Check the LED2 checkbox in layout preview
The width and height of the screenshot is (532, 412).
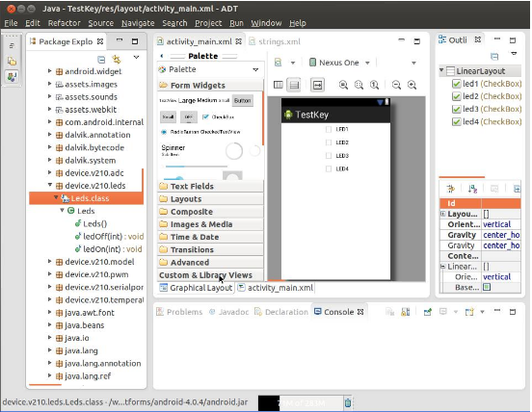(x=329, y=142)
